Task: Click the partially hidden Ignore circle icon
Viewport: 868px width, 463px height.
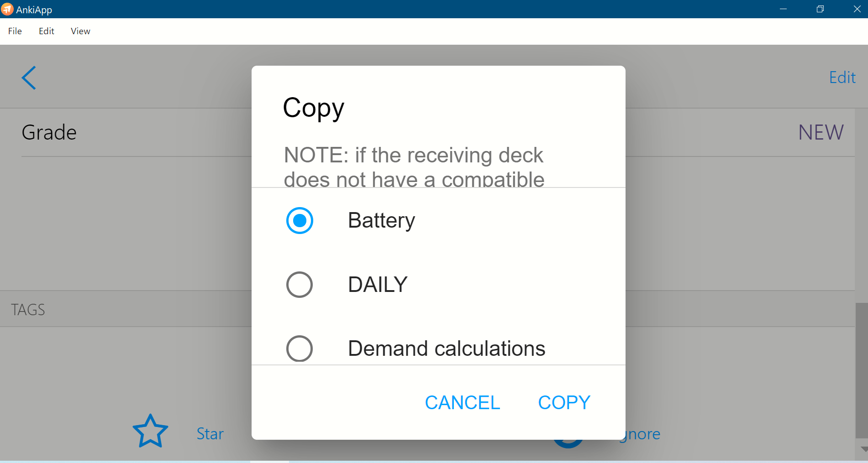Action: tap(568, 444)
